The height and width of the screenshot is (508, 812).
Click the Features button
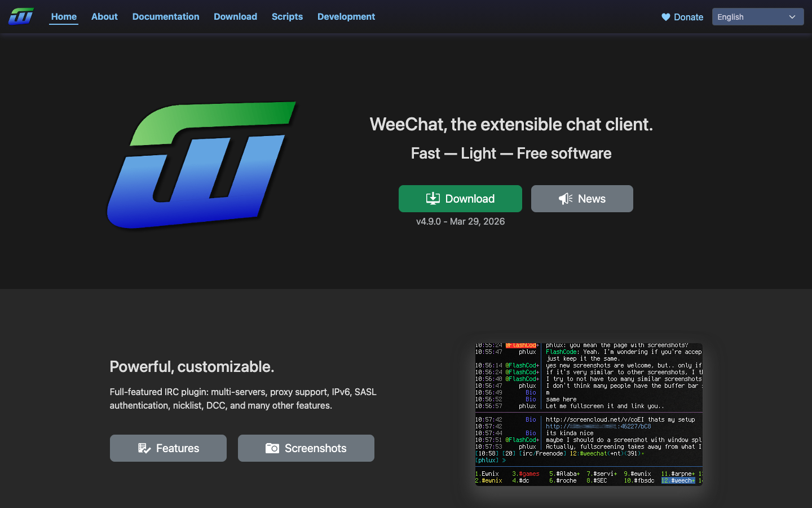click(168, 448)
